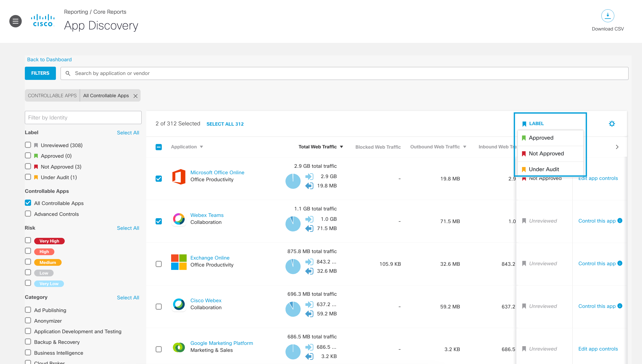Select the Cisco Webex row checkbox
642x364 pixels.
pos(159,307)
